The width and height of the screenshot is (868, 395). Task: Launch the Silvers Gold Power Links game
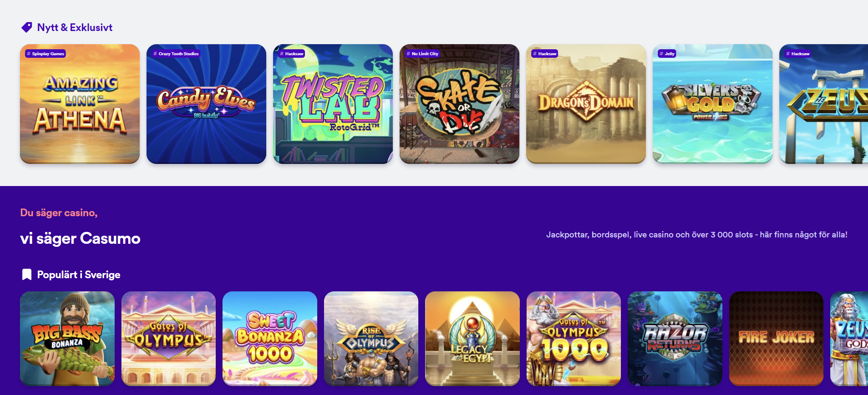[713, 104]
